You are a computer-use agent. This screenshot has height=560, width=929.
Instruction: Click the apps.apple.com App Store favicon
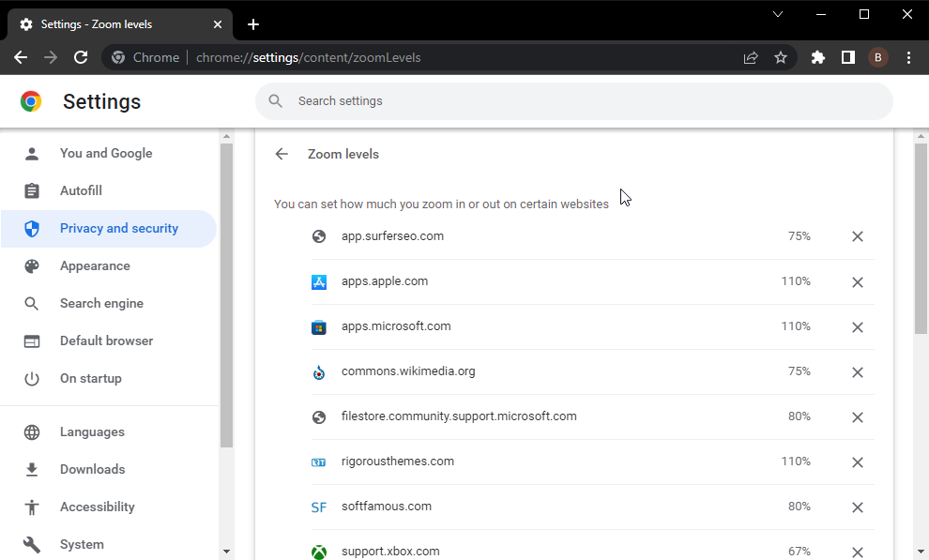(x=319, y=281)
